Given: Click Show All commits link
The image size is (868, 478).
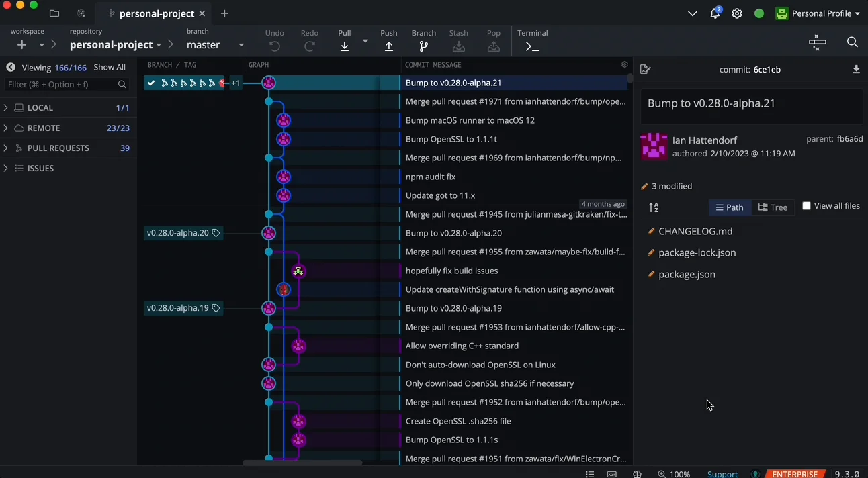Looking at the screenshot, I should coord(110,68).
